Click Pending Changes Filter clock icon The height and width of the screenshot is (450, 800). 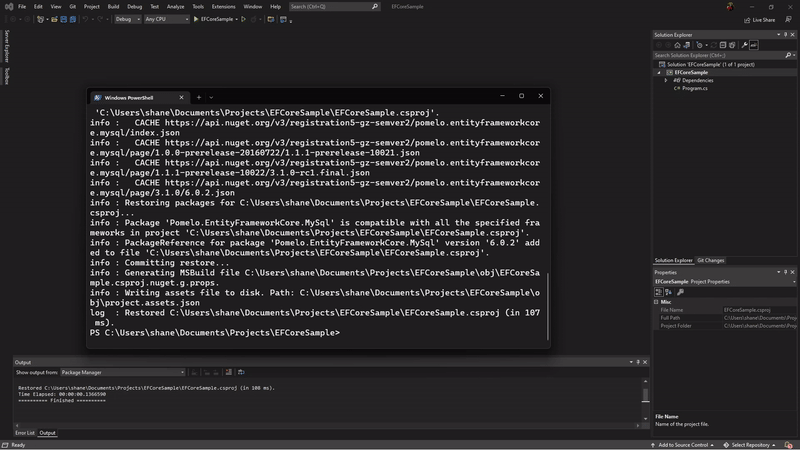(x=699, y=45)
